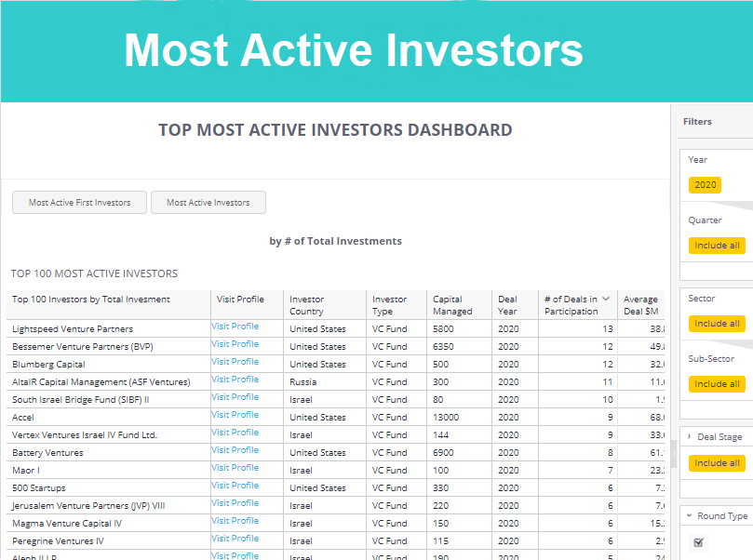Visit Profile of Lightspeed Venture Partners
Image resolution: width=753 pixels, height=560 pixels.
click(235, 327)
